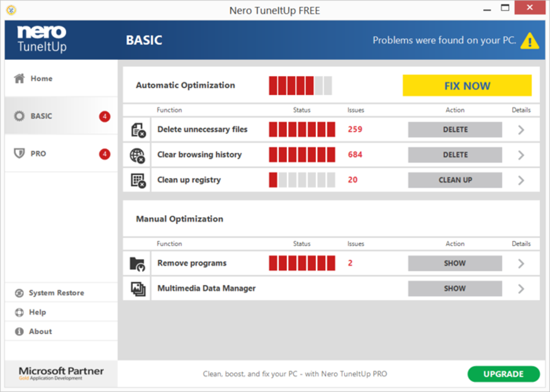Click the Multimedia Data Manager icon

pos(137,289)
